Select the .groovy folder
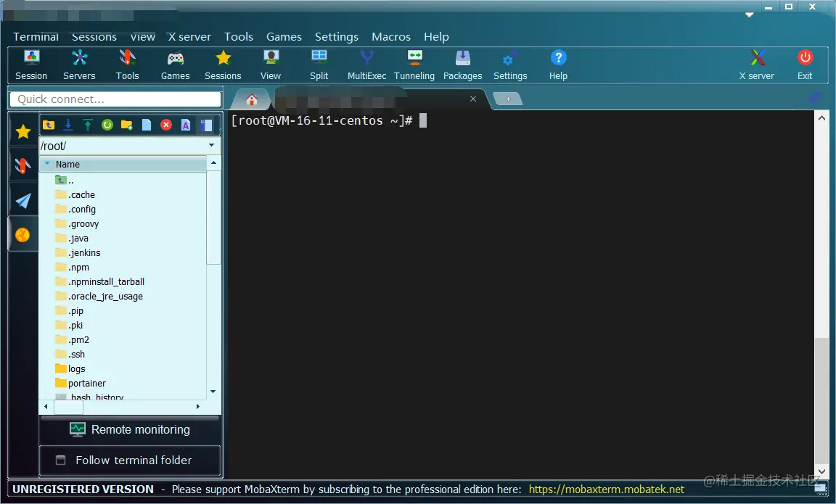Image resolution: width=836 pixels, height=504 pixels. coord(78,224)
